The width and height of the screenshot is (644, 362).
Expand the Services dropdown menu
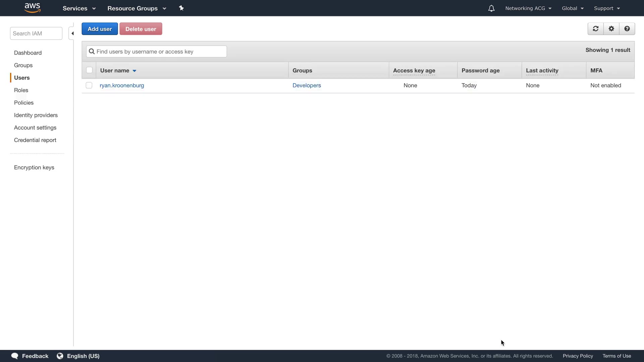(x=79, y=8)
